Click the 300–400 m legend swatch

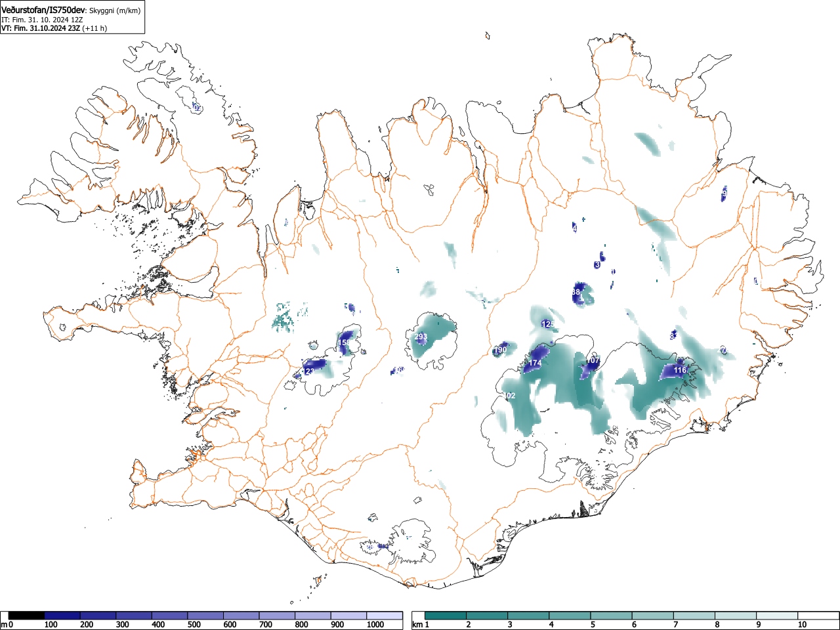(134, 616)
